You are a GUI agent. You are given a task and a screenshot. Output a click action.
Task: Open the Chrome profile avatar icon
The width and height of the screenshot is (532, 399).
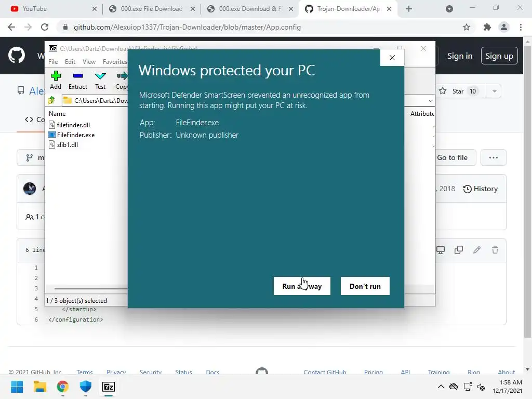(x=504, y=27)
